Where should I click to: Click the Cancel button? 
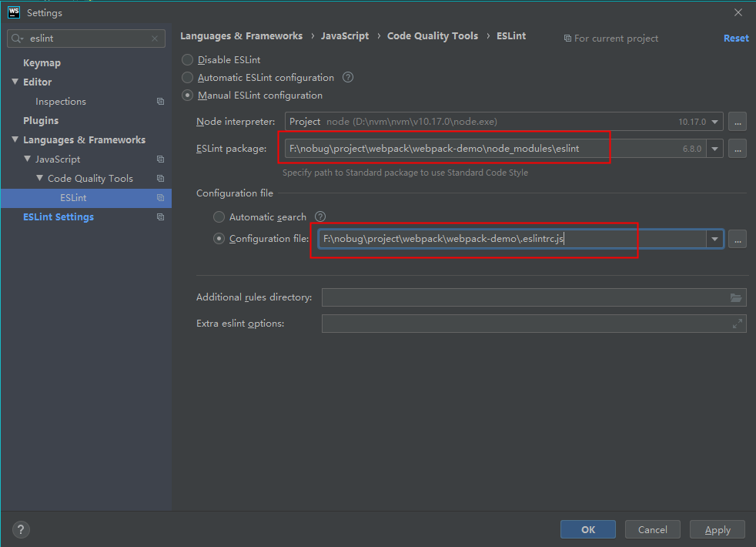(652, 529)
